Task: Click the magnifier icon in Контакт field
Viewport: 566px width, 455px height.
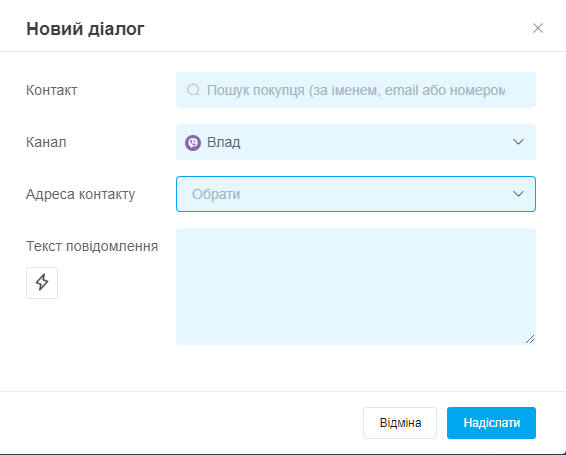Action: coord(193,90)
